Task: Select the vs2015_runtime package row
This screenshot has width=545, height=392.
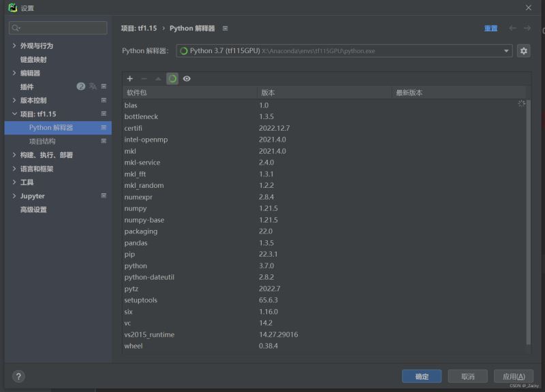Action: (x=324, y=334)
